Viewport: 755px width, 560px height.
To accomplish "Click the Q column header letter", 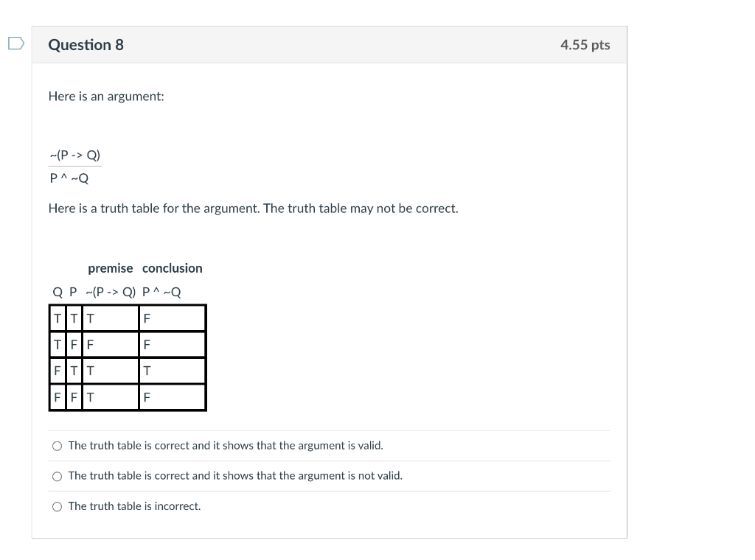I will pos(56,292).
